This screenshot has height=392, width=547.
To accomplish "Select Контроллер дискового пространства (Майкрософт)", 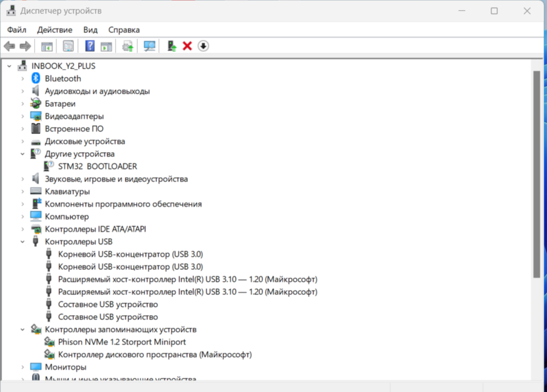I will pyautogui.click(x=155, y=355).
